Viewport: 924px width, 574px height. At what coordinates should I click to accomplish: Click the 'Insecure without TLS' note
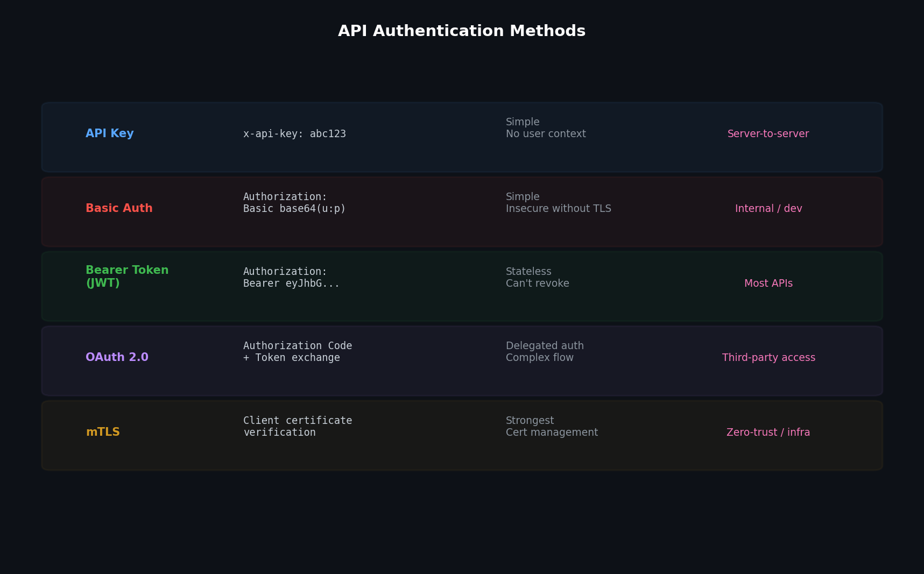(559, 209)
